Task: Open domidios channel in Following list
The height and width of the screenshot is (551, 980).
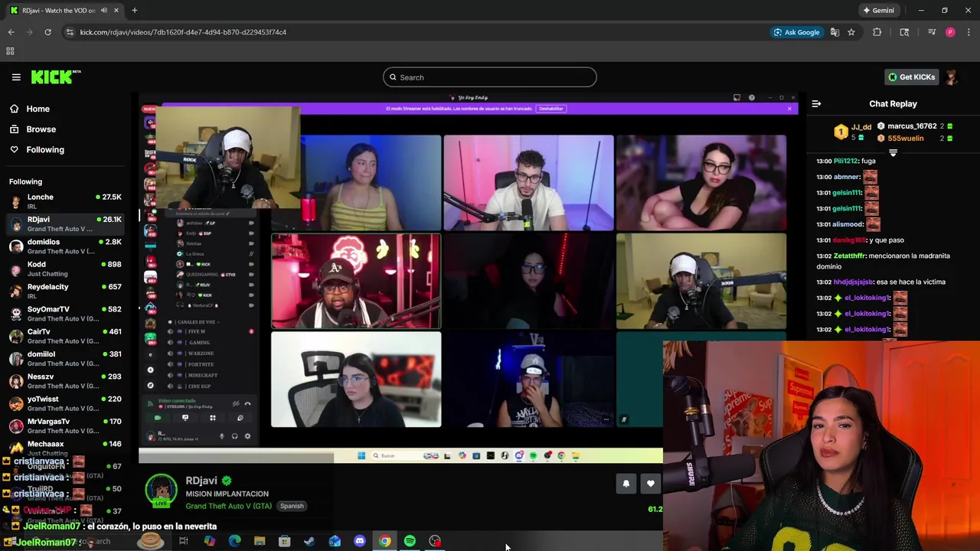Action: tap(65, 246)
